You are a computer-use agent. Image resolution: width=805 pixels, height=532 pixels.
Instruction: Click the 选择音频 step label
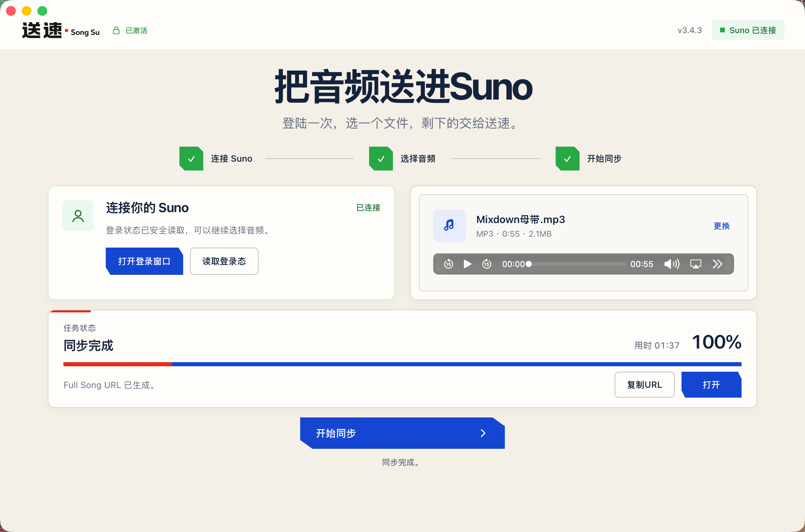418,159
